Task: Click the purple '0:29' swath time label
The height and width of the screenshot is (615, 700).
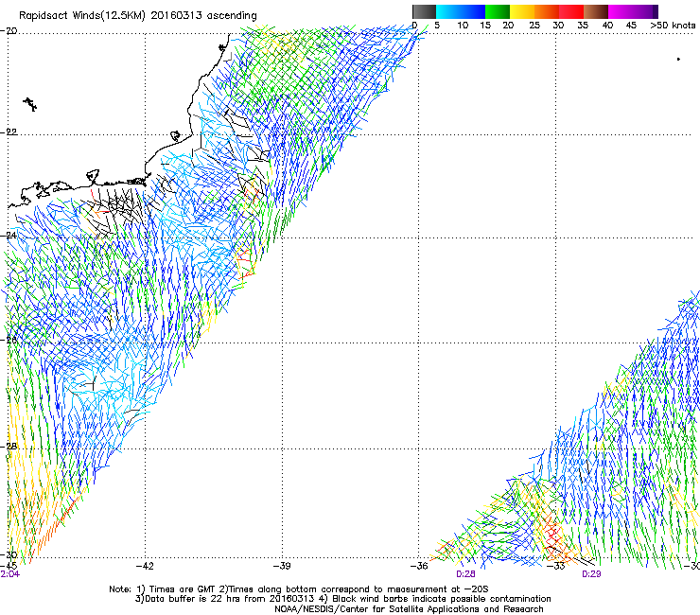Action: click(591, 574)
